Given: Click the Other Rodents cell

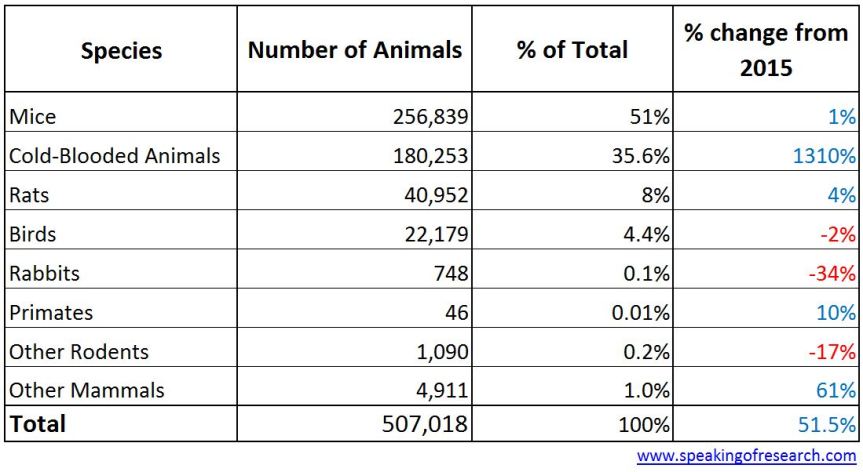Looking at the screenshot, I should click(79, 352).
